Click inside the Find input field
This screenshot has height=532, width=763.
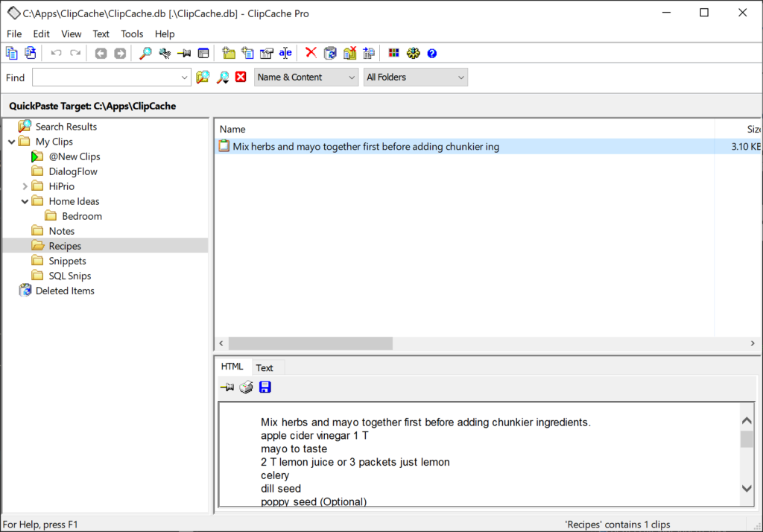pyautogui.click(x=106, y=77)
